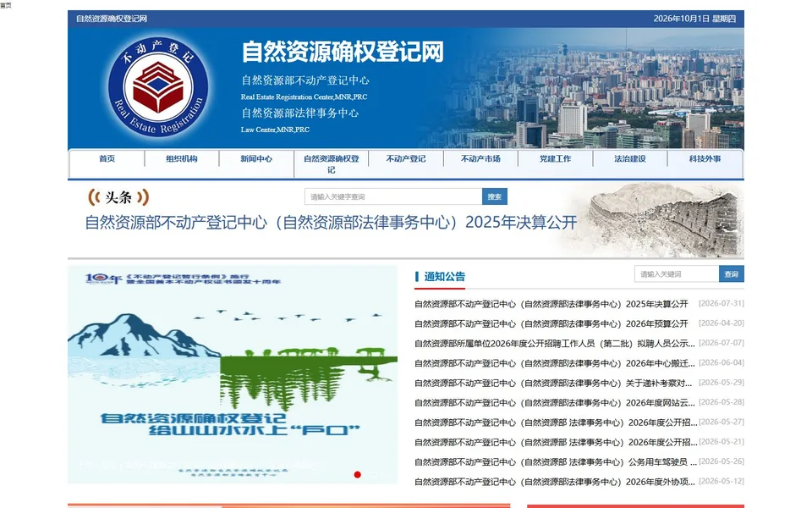
Task: Open the 2025年决算公开 headline link
Action: pos(331,223)
